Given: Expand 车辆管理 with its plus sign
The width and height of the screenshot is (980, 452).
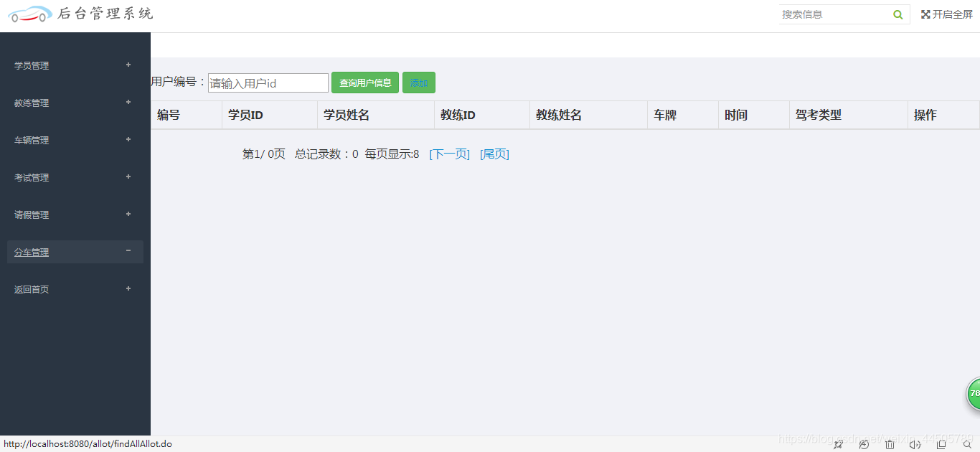Looking at the screenshot, I should (x=128, y=139).
